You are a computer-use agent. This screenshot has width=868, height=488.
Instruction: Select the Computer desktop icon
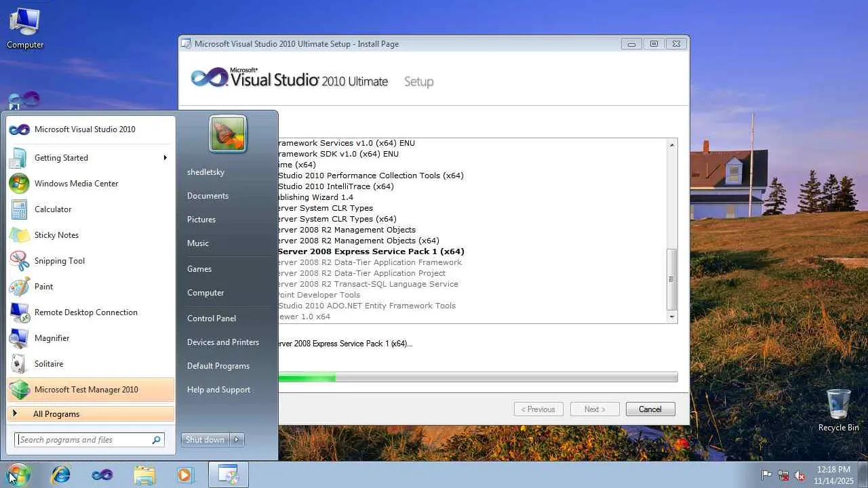pos(25,29)
